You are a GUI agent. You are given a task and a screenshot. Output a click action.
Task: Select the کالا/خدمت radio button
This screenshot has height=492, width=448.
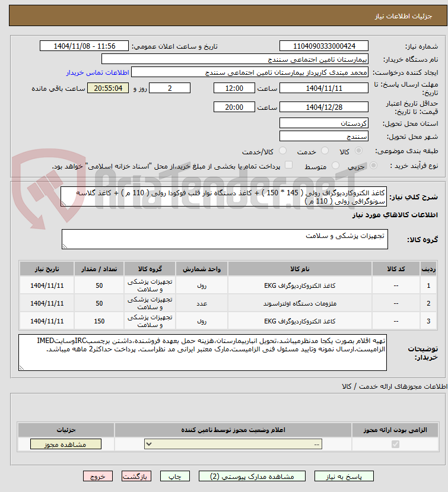[x=282, y=151]
